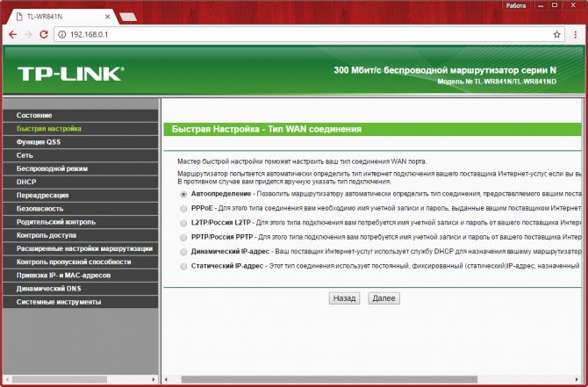Viewport: 588px width, 387px height.
Task: Open Родительский контроль section
Action: [80, 222]
